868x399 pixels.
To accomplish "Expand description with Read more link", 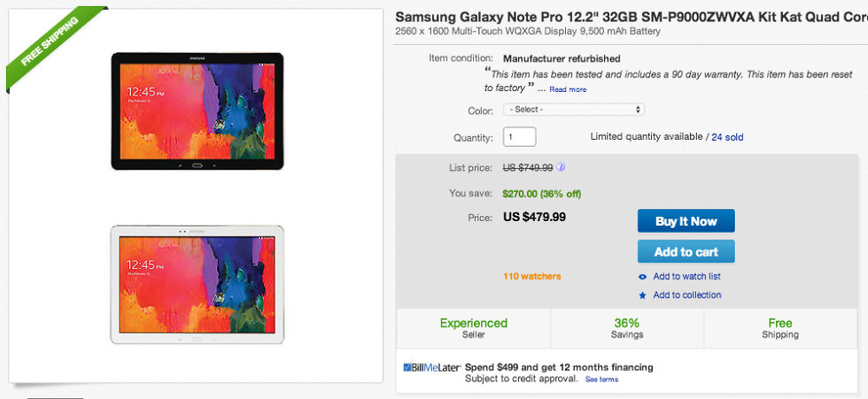I will coord(568,89).
